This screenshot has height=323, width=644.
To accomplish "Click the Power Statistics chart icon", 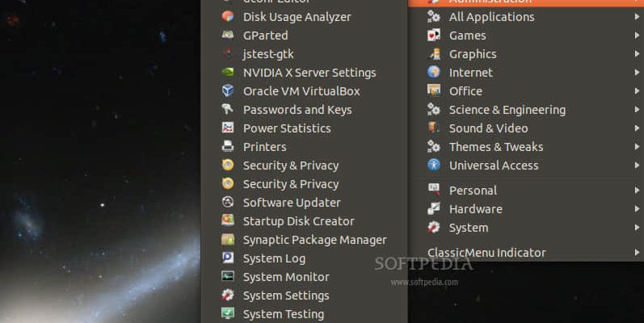I will pyautogui.click(x=228, y=128).
